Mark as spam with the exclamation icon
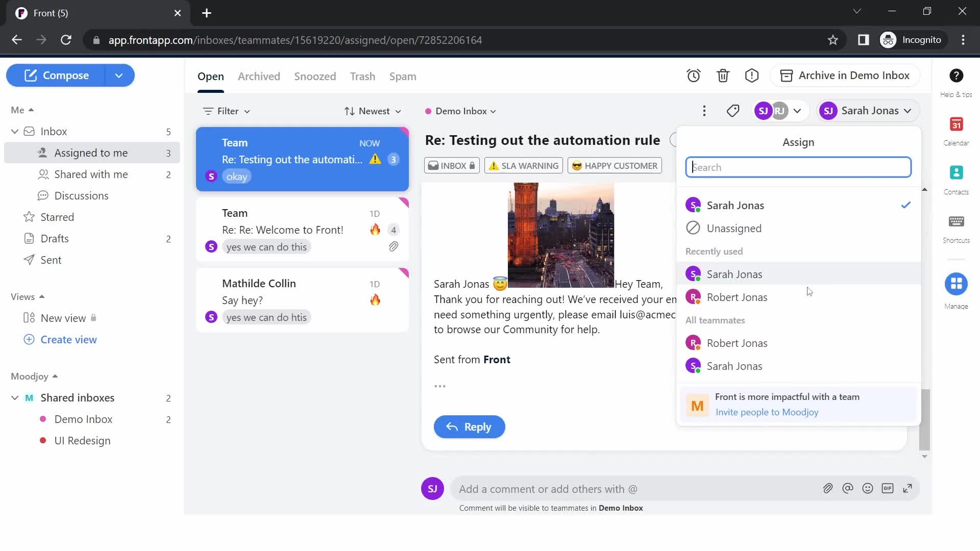 (x=752, y=76)
